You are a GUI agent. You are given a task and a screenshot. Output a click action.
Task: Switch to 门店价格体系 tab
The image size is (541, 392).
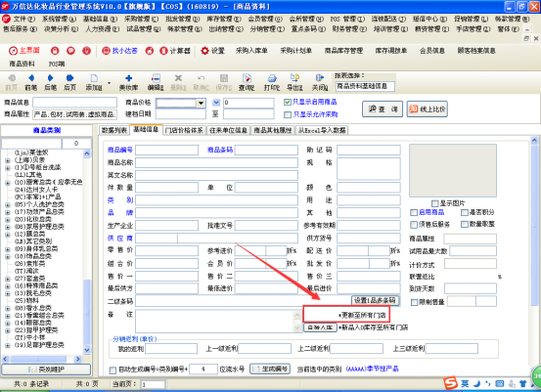[184, 130]
